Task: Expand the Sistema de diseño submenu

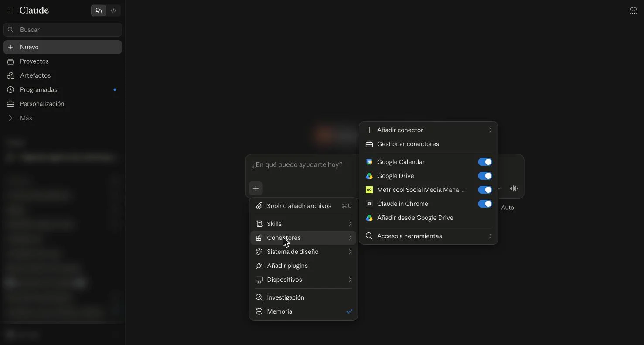Action: point(303,252)
